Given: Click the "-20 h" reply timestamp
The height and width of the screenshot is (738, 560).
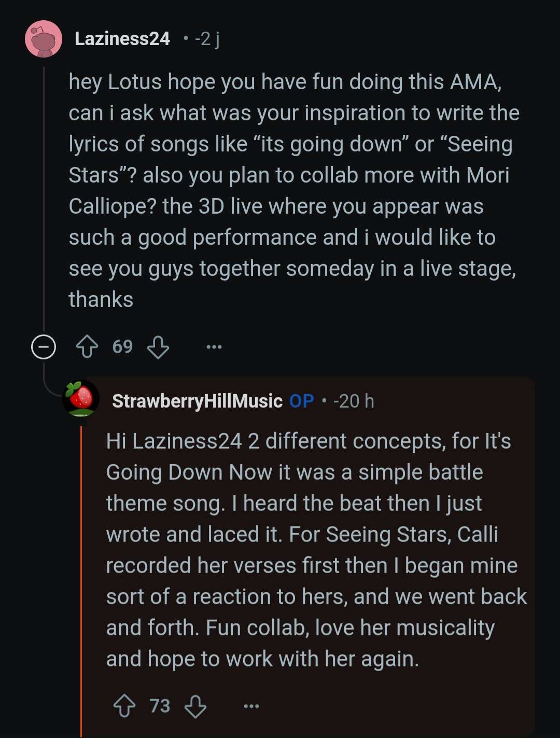Looking at the screenshot, I should pos(354,401).
